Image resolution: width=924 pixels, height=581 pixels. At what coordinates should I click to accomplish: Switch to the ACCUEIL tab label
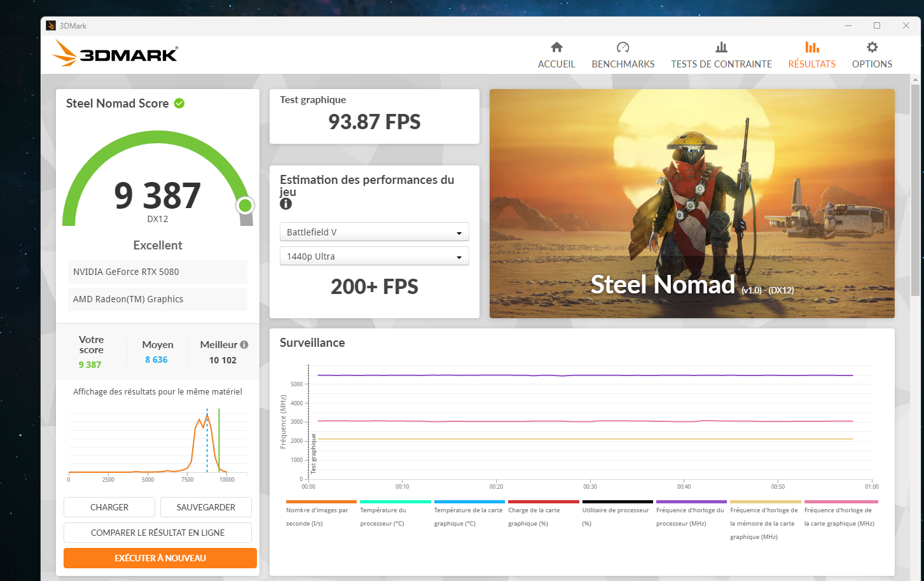[x=556, y=64]
